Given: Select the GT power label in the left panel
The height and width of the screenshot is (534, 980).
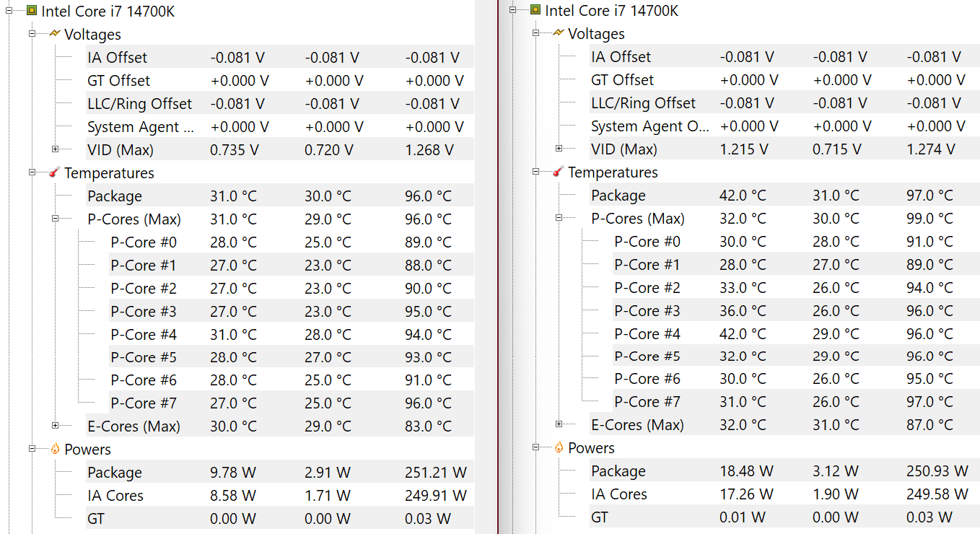Looking at the screenshot, I should pyautogui.click(x=97, y=519).
